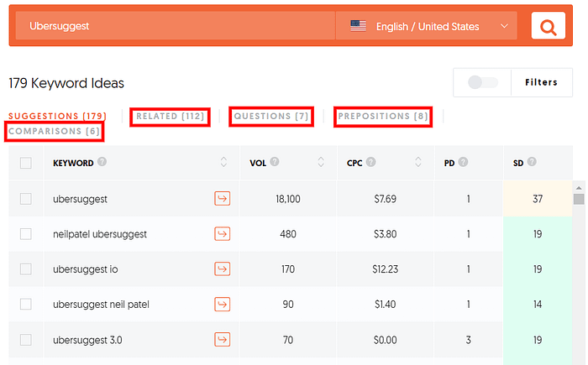Screen dimensions: 588x365
Task: Open ubersuggest keyword arrow icon
Action: [223, 198]
